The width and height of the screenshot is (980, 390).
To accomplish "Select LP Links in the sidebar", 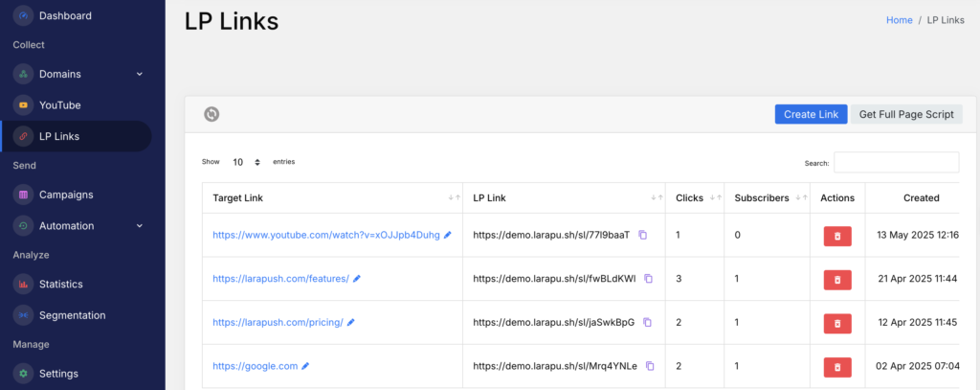I will [76, 136].
